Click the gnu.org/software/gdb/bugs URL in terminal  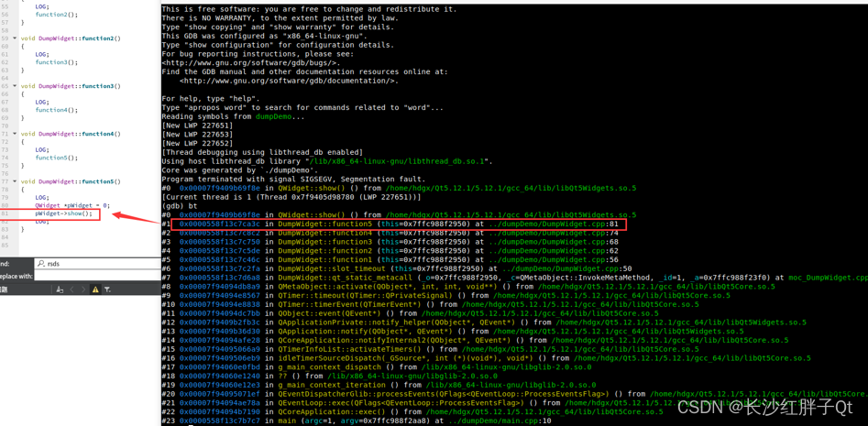click(x=251, y=63)
